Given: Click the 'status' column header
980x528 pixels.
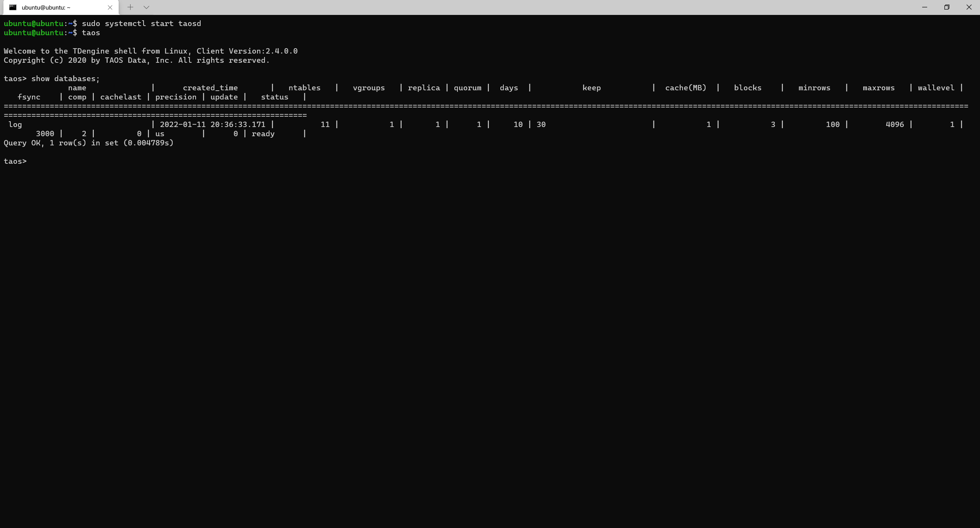Looking at the screenshot, I should pos(274,97).
